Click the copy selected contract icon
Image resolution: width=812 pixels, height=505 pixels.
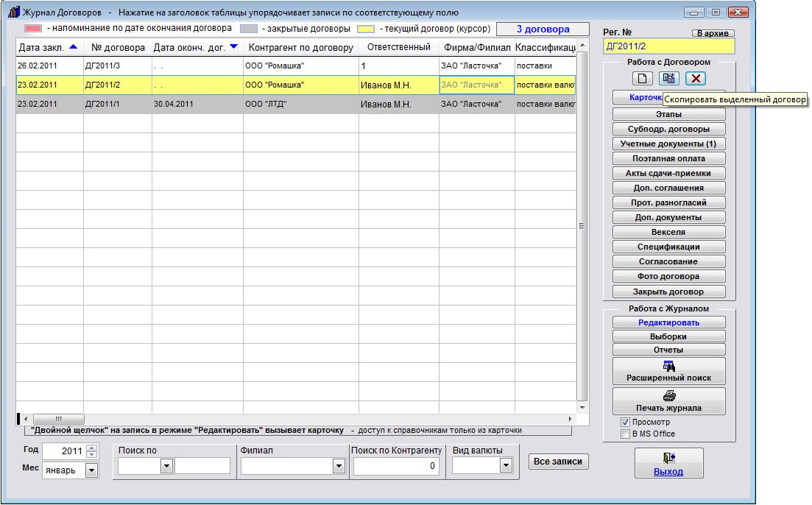[x=669, y=79]
